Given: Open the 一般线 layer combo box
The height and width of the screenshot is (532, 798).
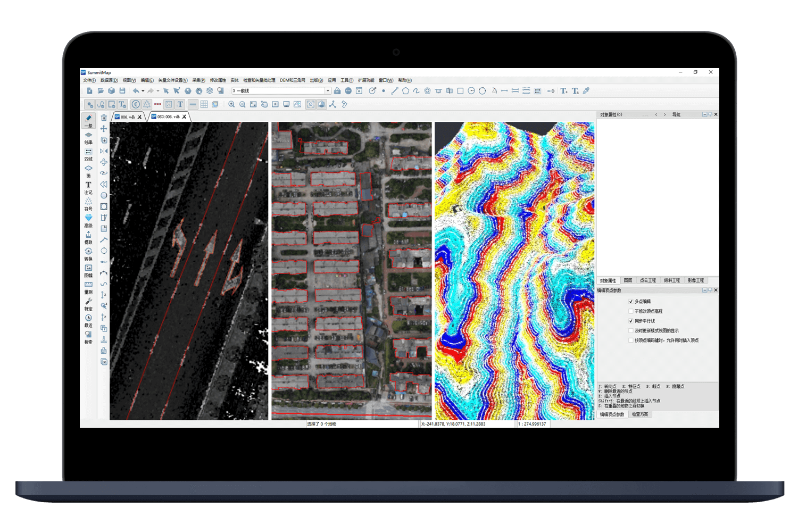Looking at the screenshot, I should 328,90.
